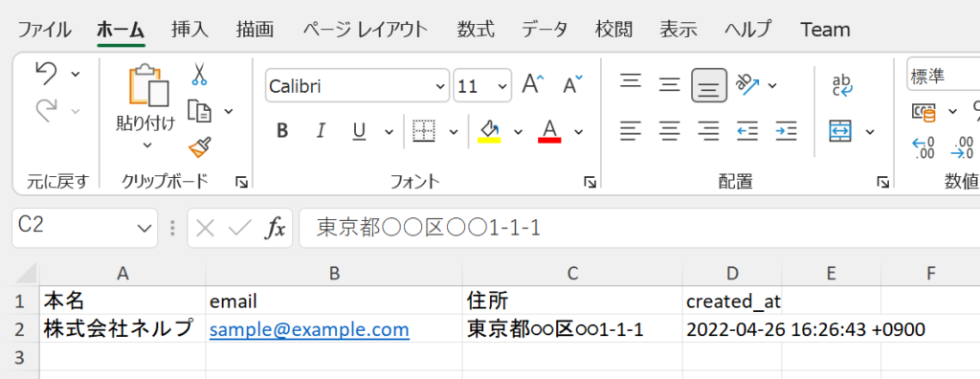This screenshot has height=379, width=980.
Task: Toggle Bold formatting
Action: point(282,131)
